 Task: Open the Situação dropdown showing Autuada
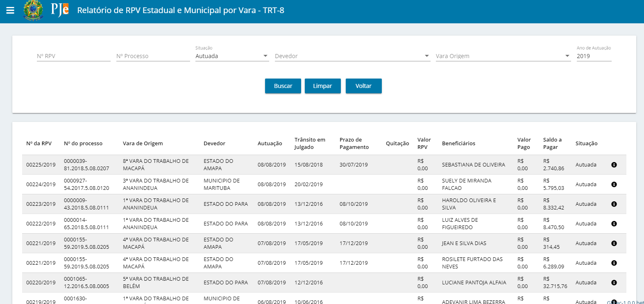(232, 56)
